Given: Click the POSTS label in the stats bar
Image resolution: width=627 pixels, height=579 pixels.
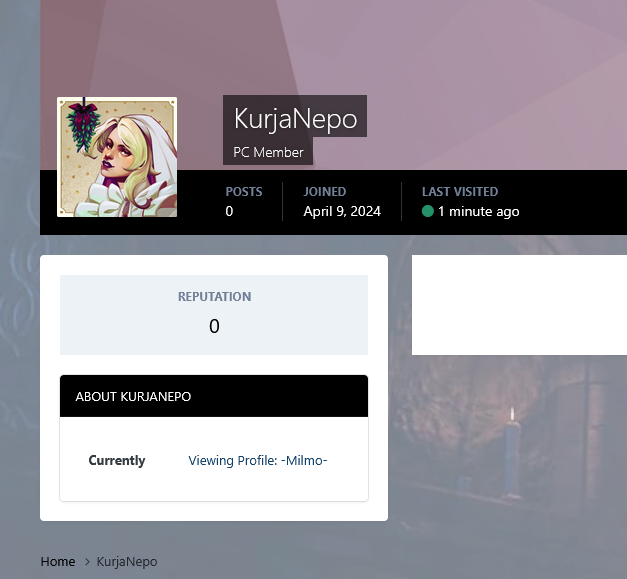Looking at the screenshot, I should point(244,192).
